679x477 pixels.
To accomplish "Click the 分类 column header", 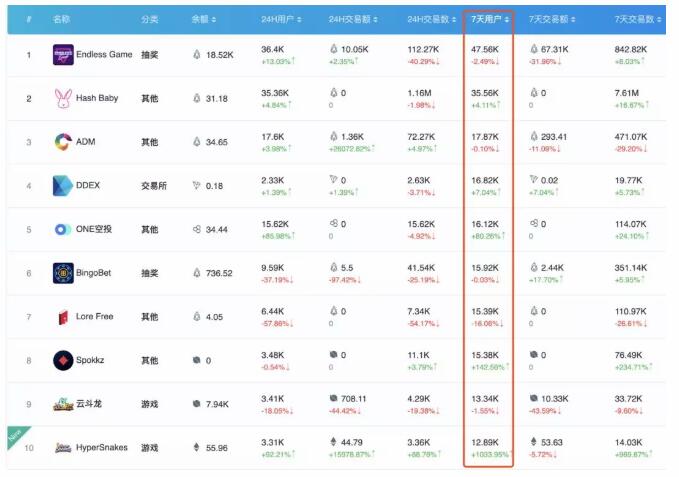I will (149, 19).
